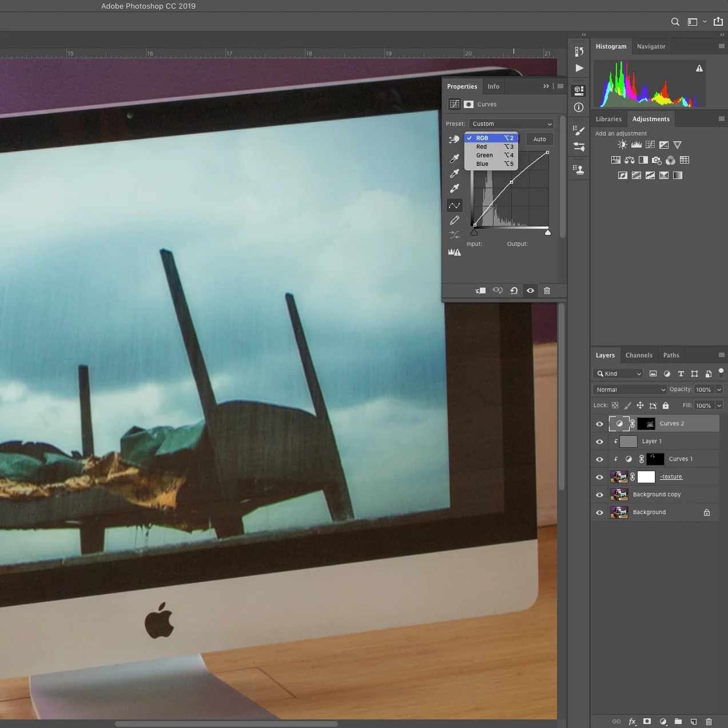Reset Curves to adjustment defaults
The width and height of the screenshot is (728, 728).
[514, 291]
